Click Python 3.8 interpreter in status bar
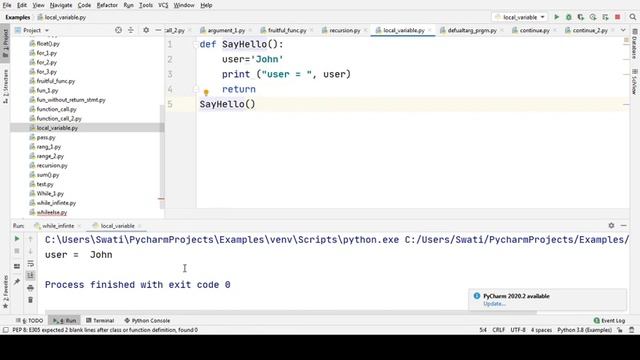This screenshot has width=640, height=360. [x=584, y=330]
